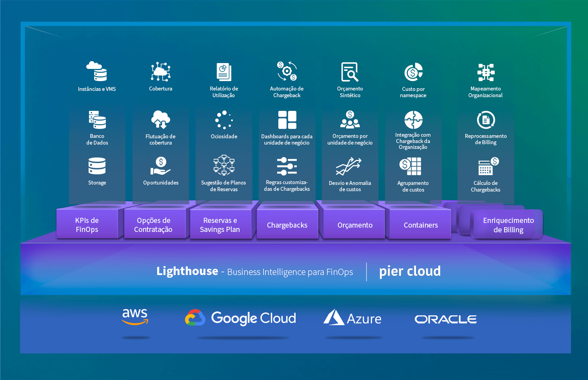588x380 pixels.
Task: Click the 'Flutuação de cobertura' label
Action: (x=161, y=139)
